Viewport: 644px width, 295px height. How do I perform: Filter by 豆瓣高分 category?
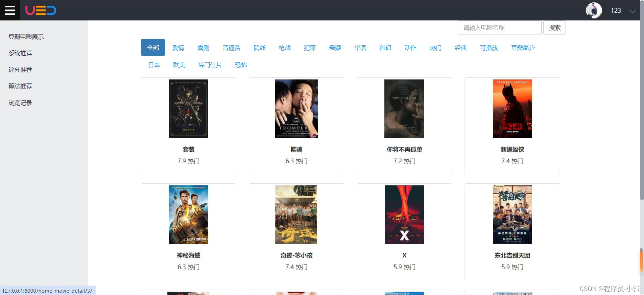[x=523, y=48]
